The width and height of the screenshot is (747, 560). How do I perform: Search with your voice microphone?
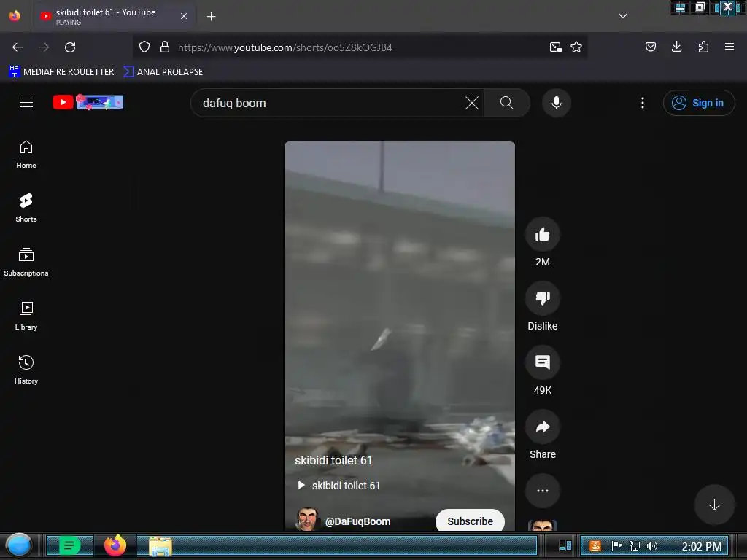pyautogui.click(x=557, y=103)
